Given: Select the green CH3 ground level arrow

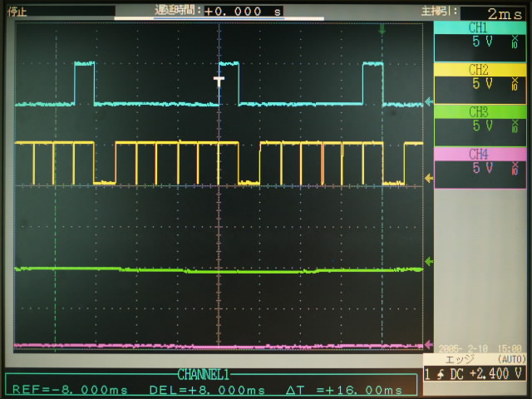Looking at the screenshot, I should tap(428, 261).
